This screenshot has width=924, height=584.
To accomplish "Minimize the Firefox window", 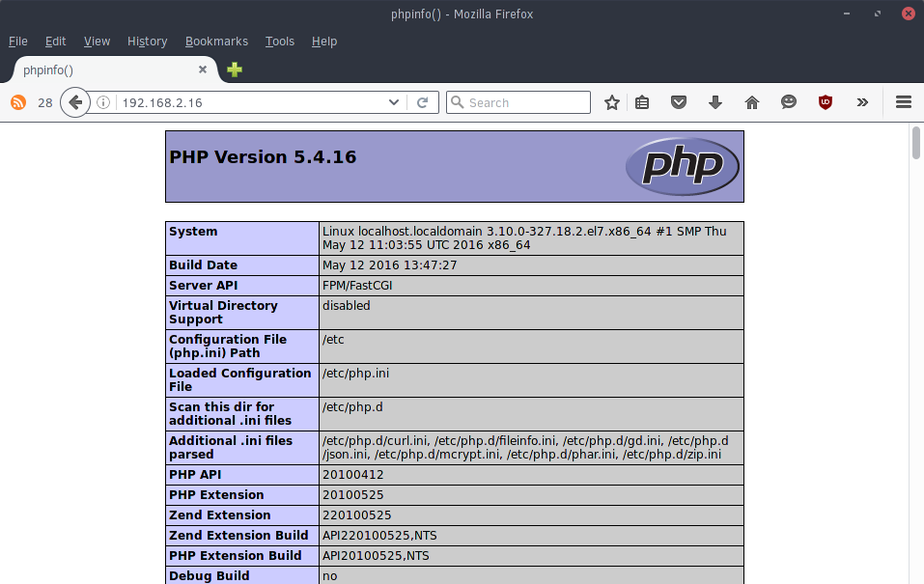I will (847, 14).
